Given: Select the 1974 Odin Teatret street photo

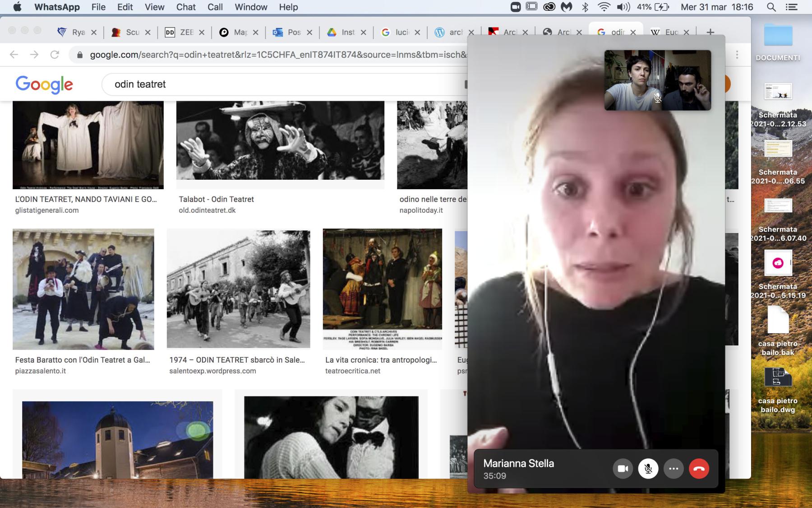Looking at the screenshot, I should [x=238, y=289].
